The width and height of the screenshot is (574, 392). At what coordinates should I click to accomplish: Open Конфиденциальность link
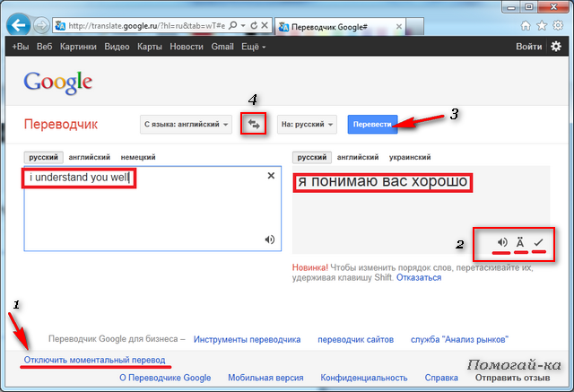[364, 378]
